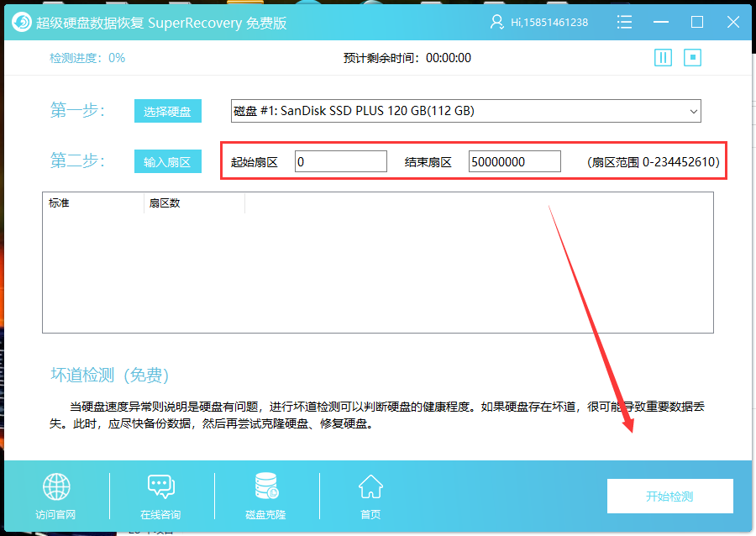Focus the 结束扇区 end sector field

tap(514, 161)
